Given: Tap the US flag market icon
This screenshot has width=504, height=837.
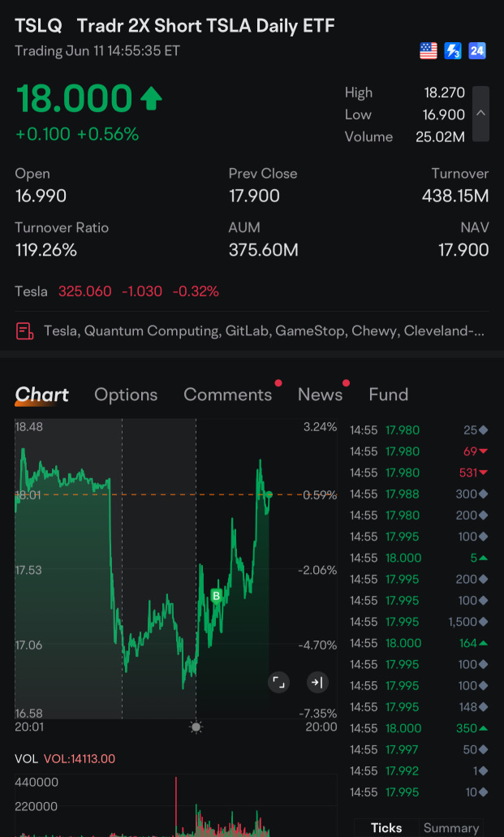Looking at the screenshot, I should coord(429,51).
